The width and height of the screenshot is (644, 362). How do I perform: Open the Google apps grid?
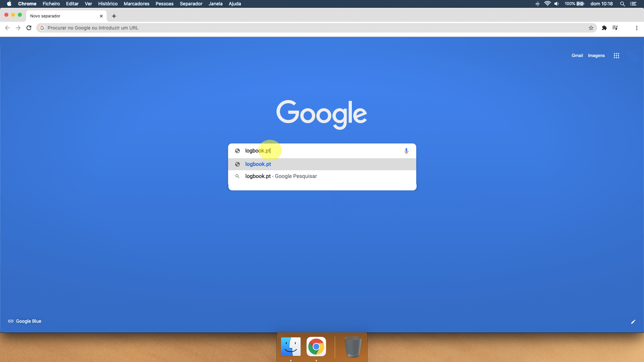point(616,56)
